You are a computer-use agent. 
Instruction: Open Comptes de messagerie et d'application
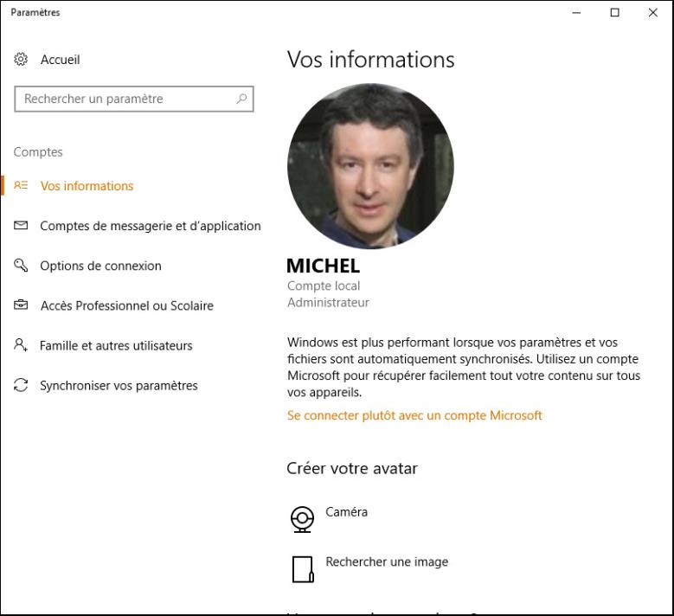tap(150, 226)
